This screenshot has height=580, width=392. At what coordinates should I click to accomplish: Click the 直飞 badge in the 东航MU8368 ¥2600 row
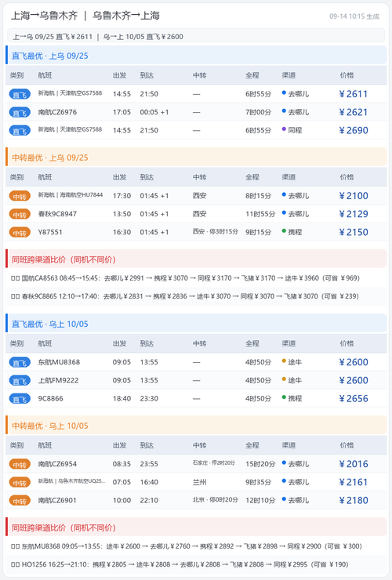pyautogui.click(x=20, y=362)
